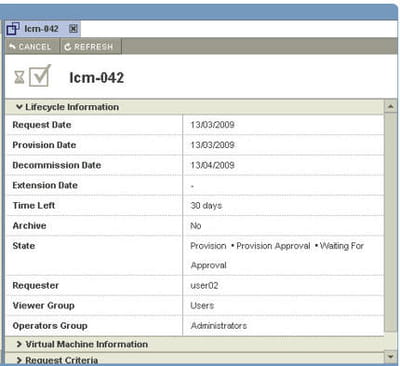Viewport: 400px width, 366px height.
Task: Click the lcm-042 heading title
Action: (x=96, y=78)
